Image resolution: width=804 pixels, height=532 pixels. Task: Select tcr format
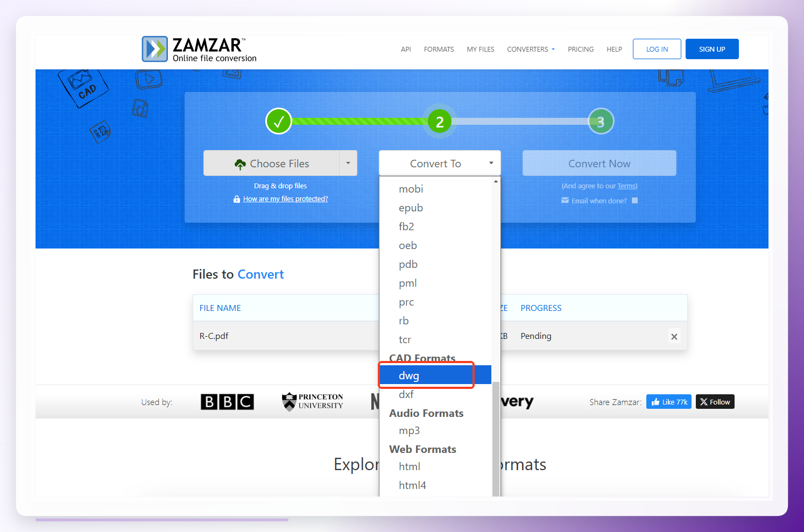coord(435,339)
